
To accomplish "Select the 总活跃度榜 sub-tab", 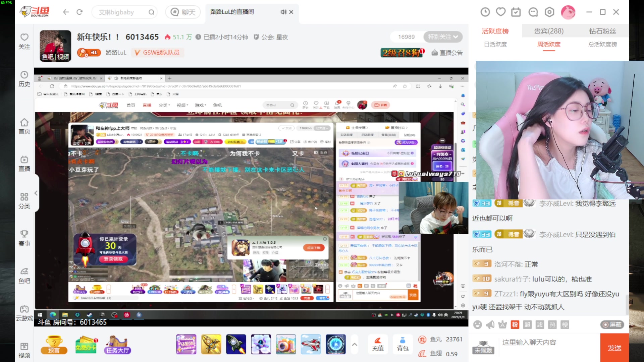I will [602, 44].
